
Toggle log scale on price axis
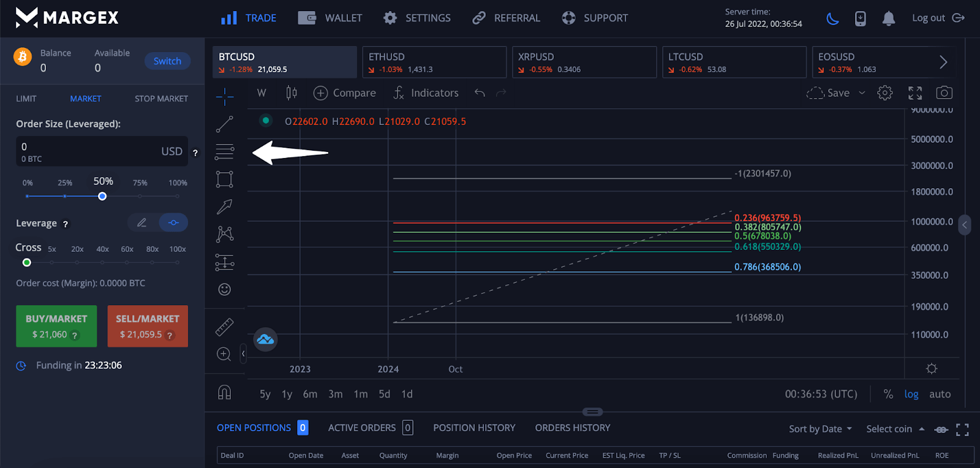click(911, 394)
